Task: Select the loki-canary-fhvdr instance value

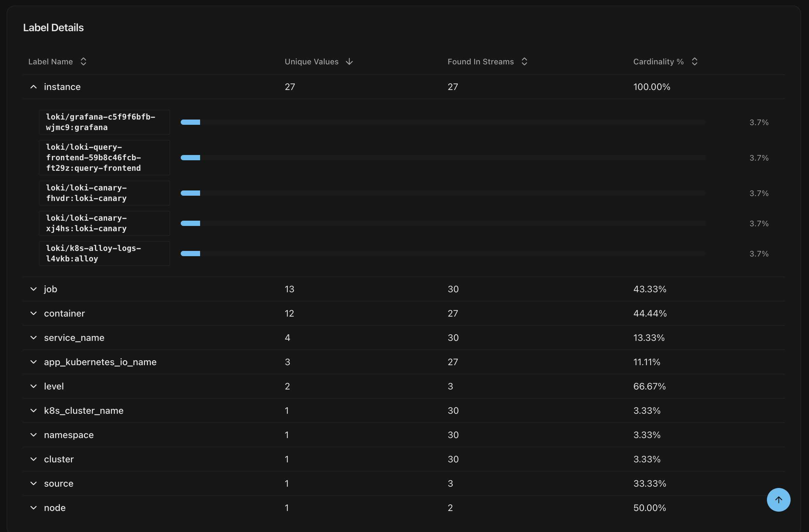Action: coord(104,193)
